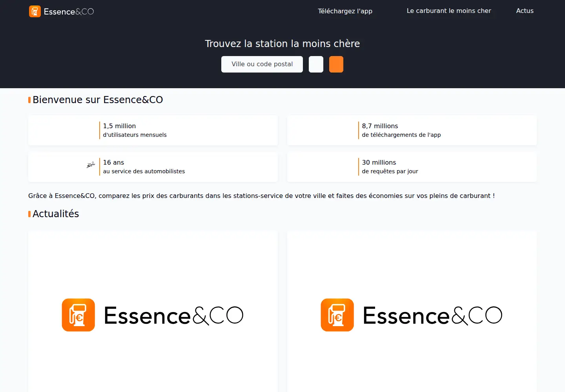Open the first Actualités article thumbnail

point(153,315)
